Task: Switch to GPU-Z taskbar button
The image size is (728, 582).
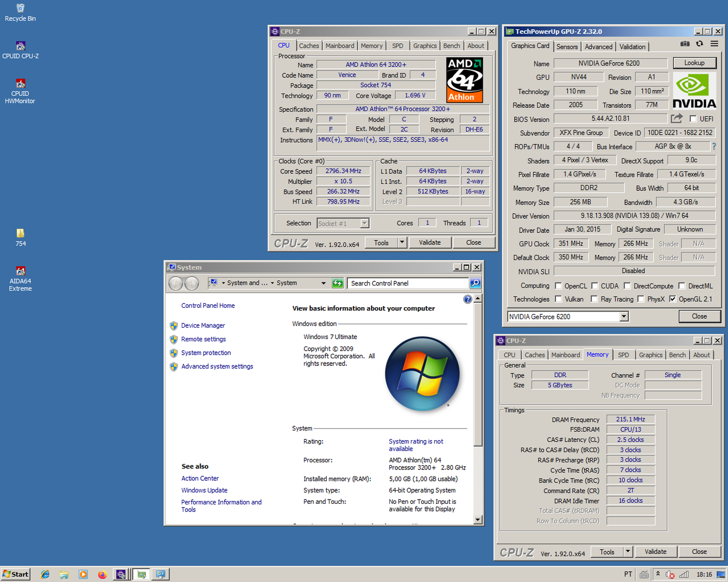Action: coord(141,574)
